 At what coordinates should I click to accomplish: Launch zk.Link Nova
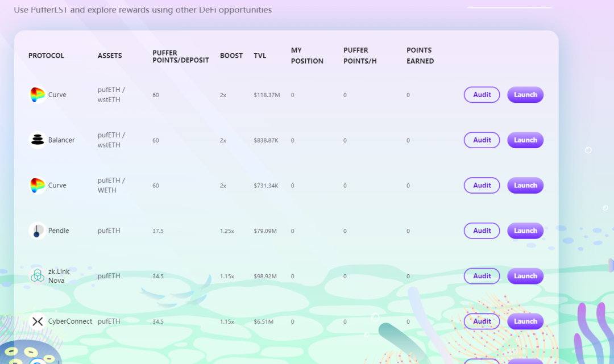pyautogui.click(x=525, y=276)
